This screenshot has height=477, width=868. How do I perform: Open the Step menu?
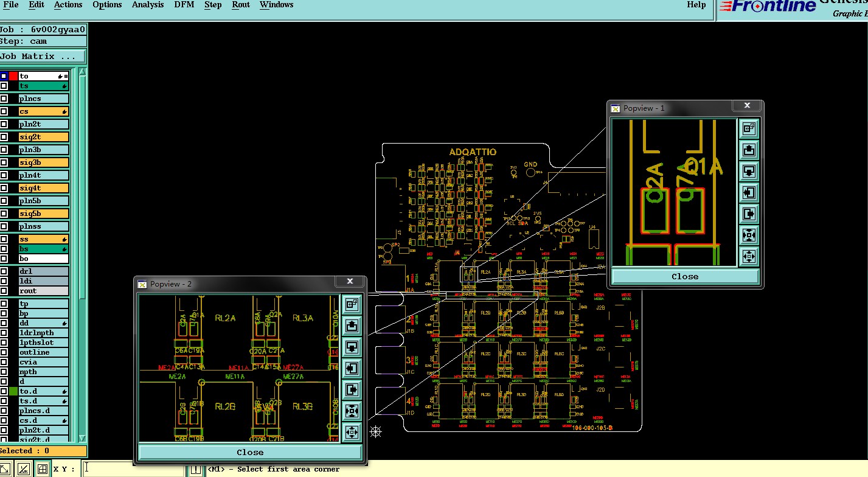(213, 5)
